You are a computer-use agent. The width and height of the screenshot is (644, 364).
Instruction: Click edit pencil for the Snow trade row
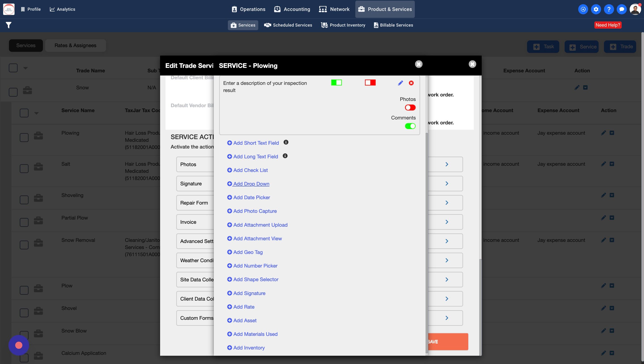pyautogui.click(x=577, y=88)
